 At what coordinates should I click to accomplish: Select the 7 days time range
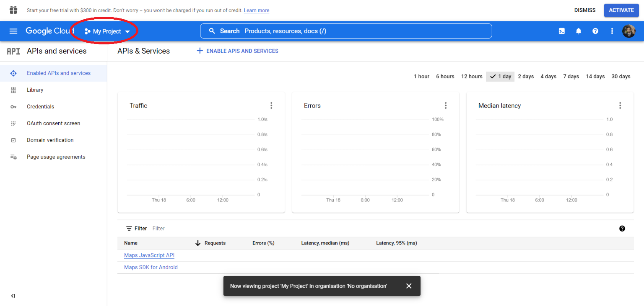coord(571,77)
